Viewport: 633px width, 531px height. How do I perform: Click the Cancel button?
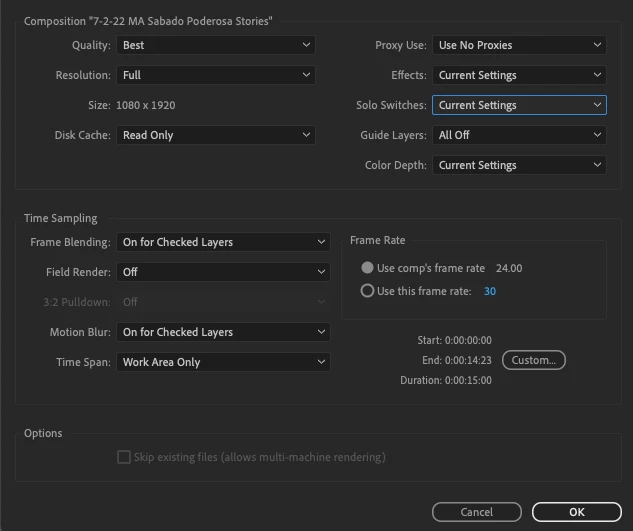point(477,512)
